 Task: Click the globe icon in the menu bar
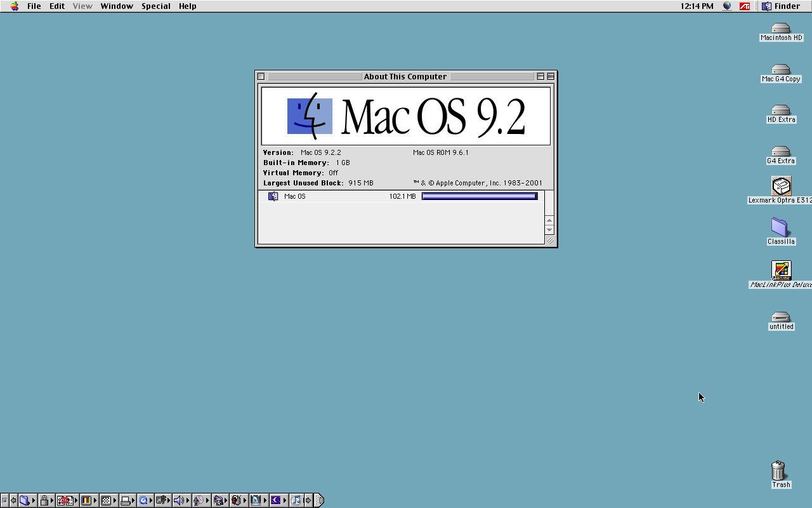point(727,6)
